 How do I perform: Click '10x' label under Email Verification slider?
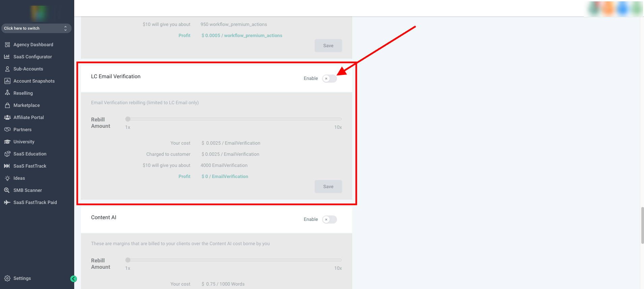338,127
